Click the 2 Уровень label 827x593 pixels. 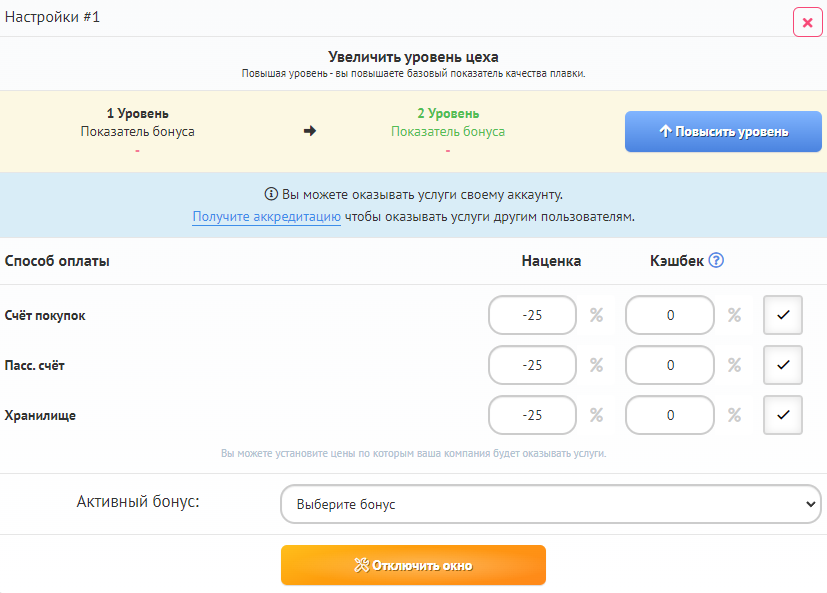[x=448, y=114]
